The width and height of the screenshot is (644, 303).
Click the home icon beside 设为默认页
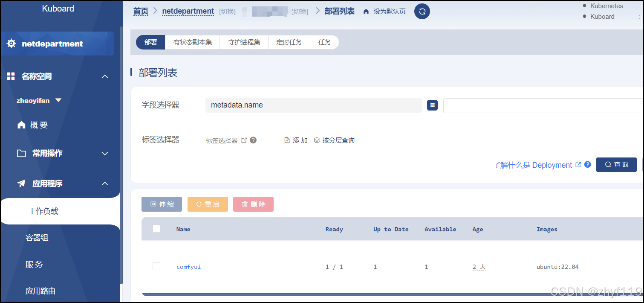tap(366, 12)
